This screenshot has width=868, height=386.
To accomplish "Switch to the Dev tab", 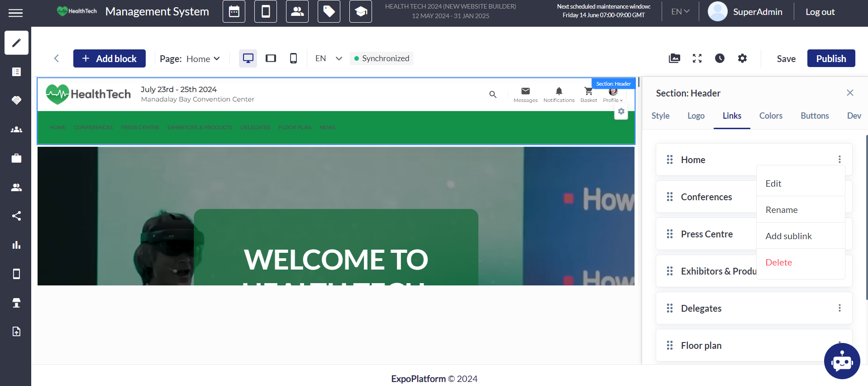I will pyautogui.click(x=854, y=116).
